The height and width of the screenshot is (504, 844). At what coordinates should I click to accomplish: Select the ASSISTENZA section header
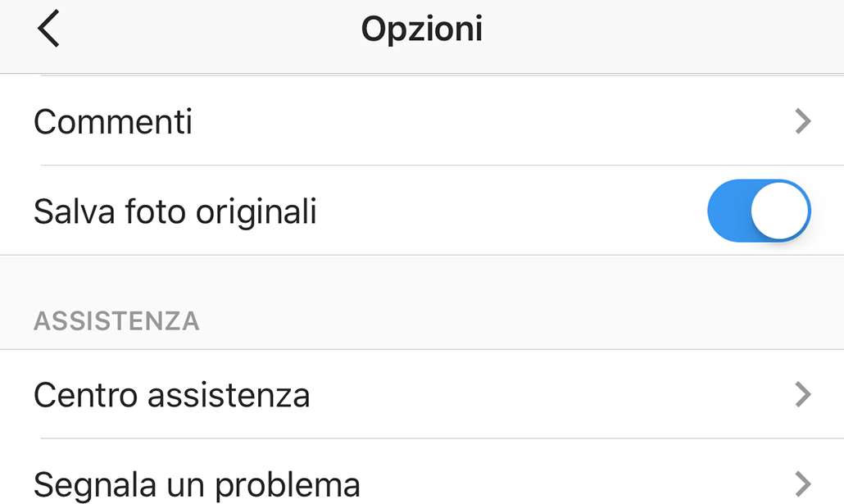[x=117, y=321]
